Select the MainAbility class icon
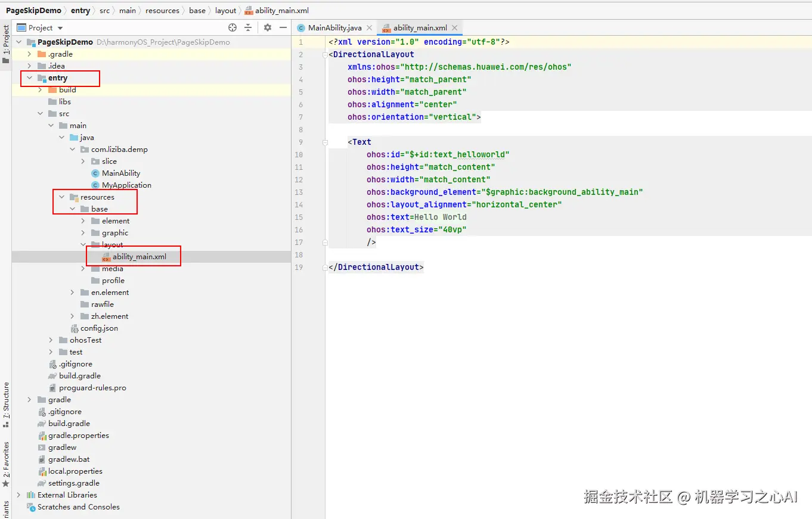812x519 pixels. click(95, 173)
